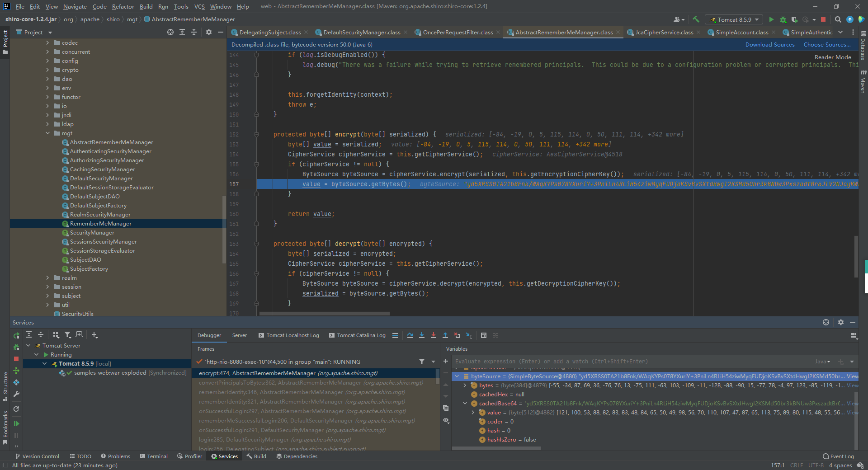Toggle the Structure tool window stripe button
The height and width of the screenshot is (470, 868).
tap(5, 386)
